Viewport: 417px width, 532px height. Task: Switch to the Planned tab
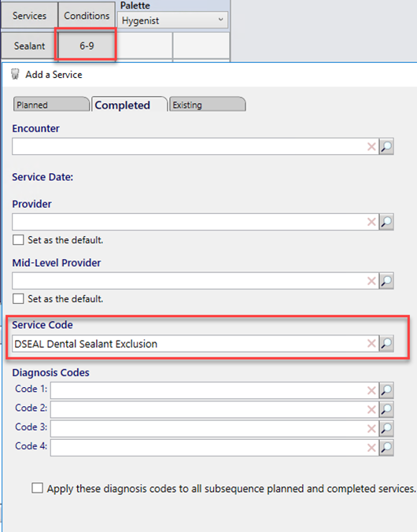pyautogui.click(x=51, y=105)
